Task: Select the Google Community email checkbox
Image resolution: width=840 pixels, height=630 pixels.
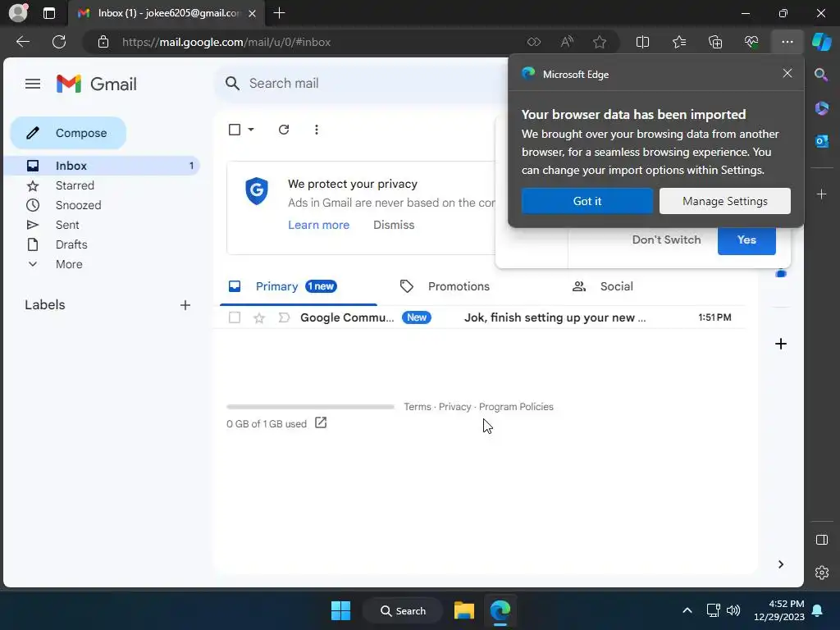Action: (235, 317)
